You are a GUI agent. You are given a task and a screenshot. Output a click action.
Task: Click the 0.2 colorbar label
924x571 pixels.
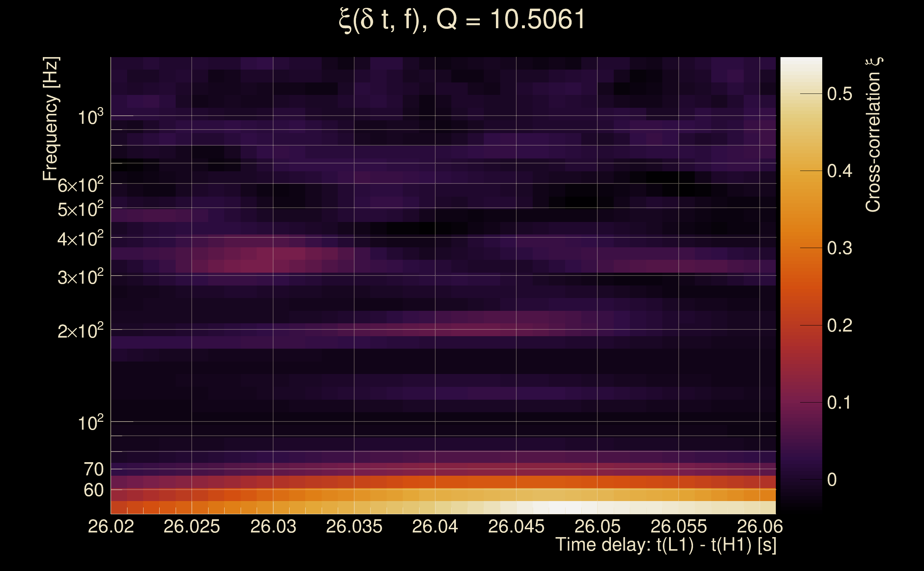pos(839,325)
